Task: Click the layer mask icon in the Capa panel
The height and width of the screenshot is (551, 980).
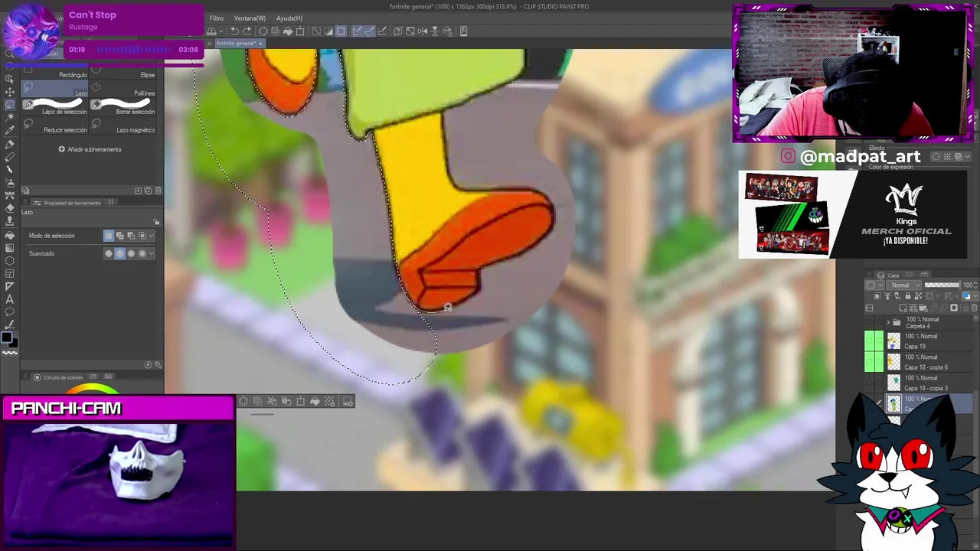Action: 954,308
